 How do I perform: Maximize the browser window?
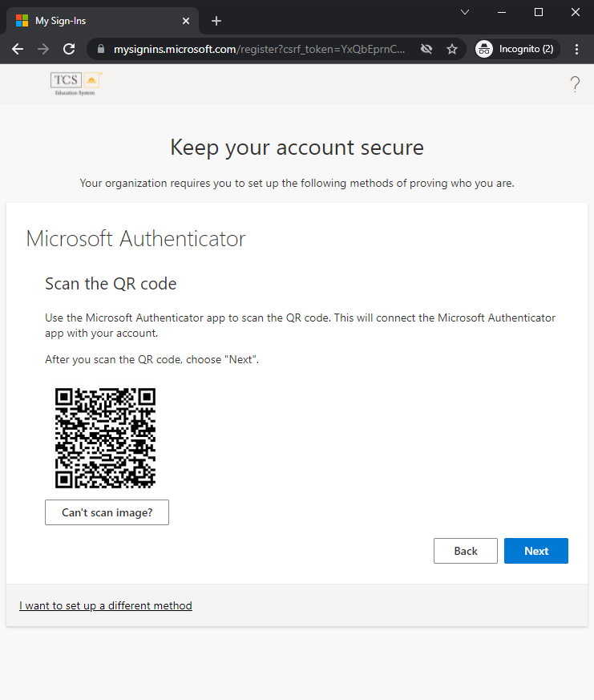tap(539, 12)
